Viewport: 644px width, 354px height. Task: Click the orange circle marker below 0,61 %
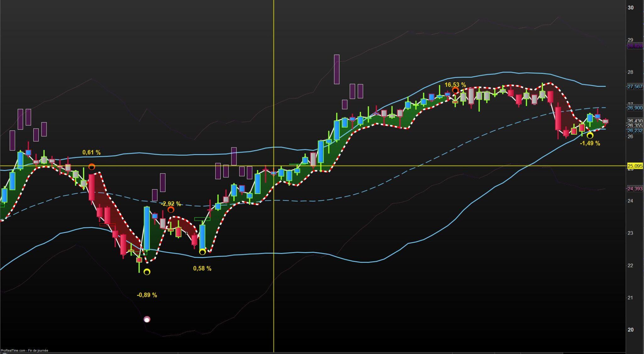[x=92, y=167]
